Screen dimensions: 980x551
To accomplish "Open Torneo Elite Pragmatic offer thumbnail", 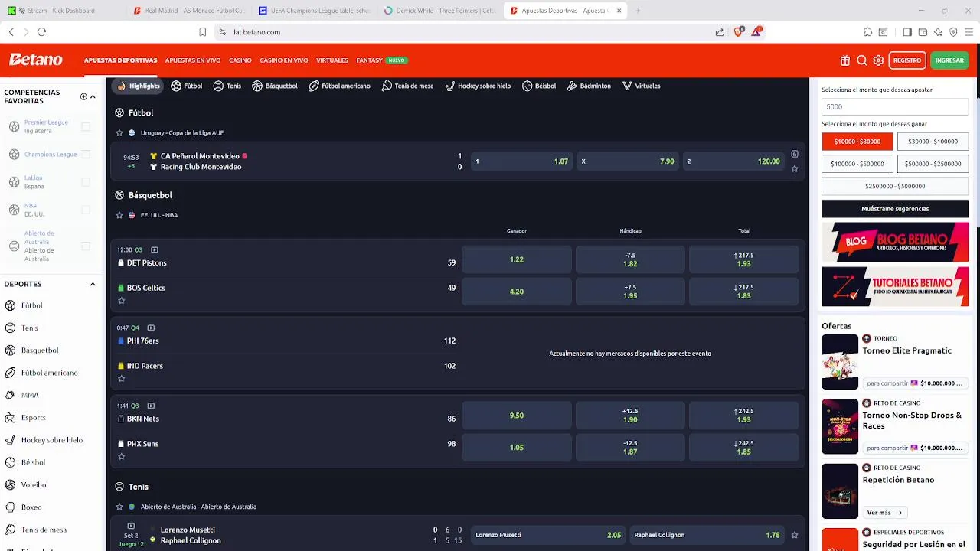I will tap(840, 362).
